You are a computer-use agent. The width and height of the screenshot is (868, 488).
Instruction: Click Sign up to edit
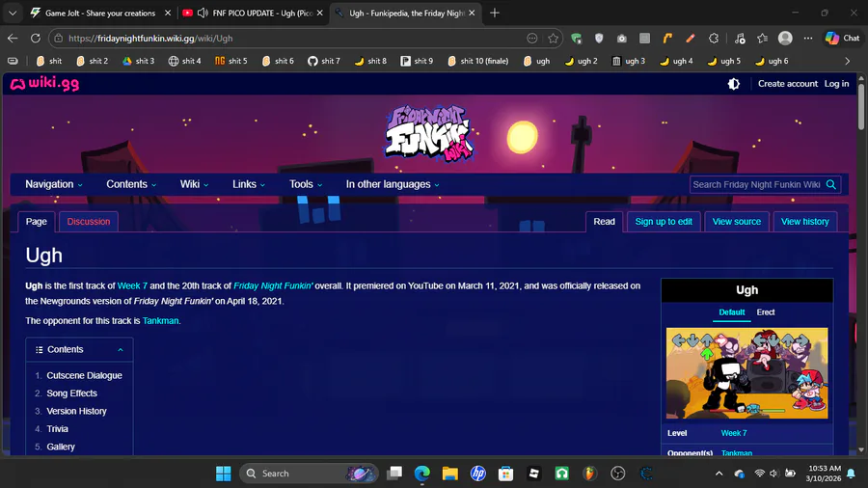click(664, 221)
